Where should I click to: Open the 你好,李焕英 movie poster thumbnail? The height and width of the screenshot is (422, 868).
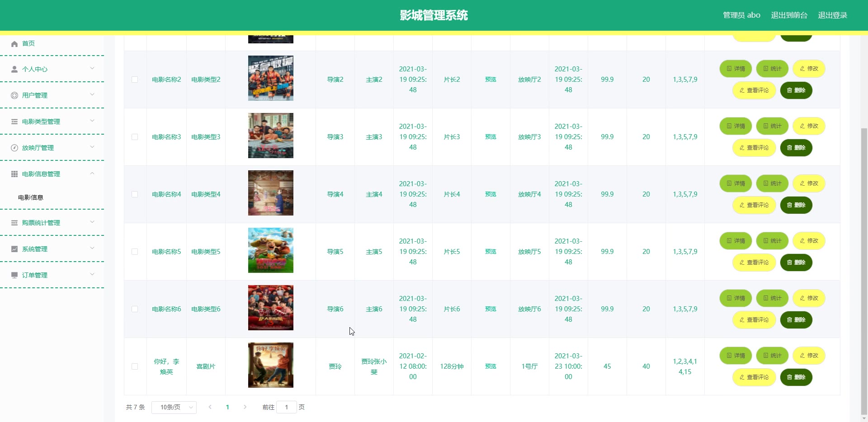271,365
